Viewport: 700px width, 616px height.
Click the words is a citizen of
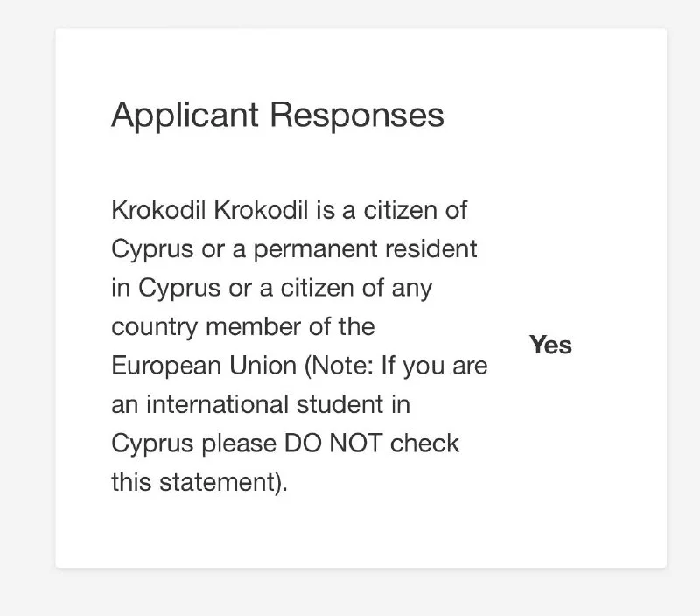(x=386, y=211)
